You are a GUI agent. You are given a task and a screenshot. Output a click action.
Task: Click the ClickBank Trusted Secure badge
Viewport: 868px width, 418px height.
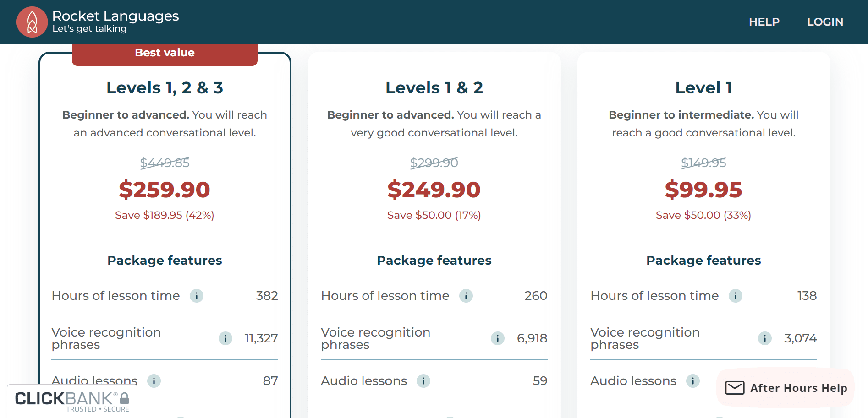point(72,401)
